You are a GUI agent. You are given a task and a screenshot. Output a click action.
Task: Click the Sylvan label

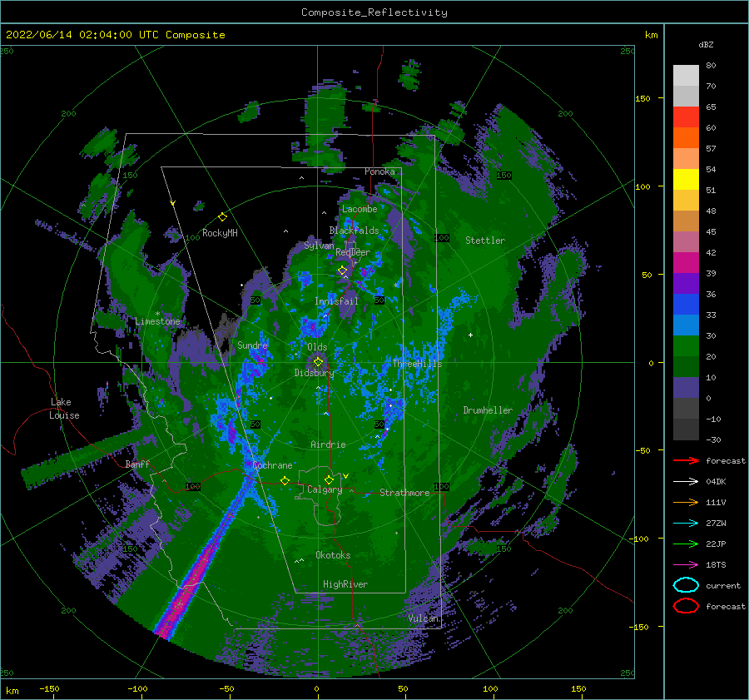click(319, 246)
